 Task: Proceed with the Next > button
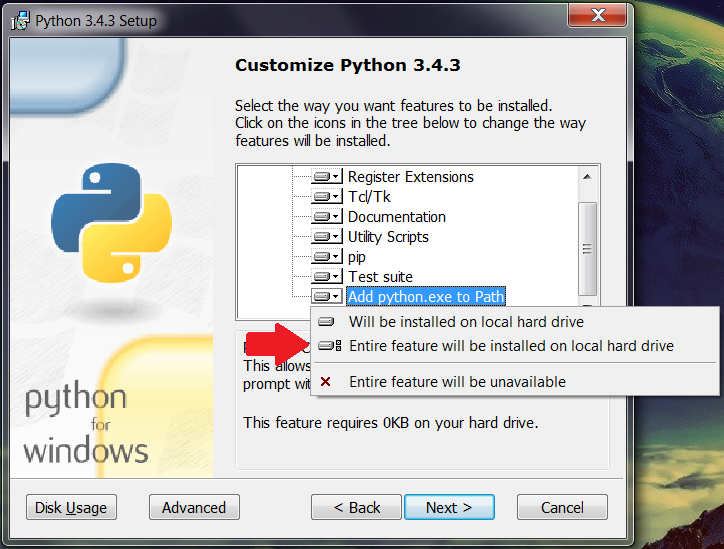click(449, 507)
